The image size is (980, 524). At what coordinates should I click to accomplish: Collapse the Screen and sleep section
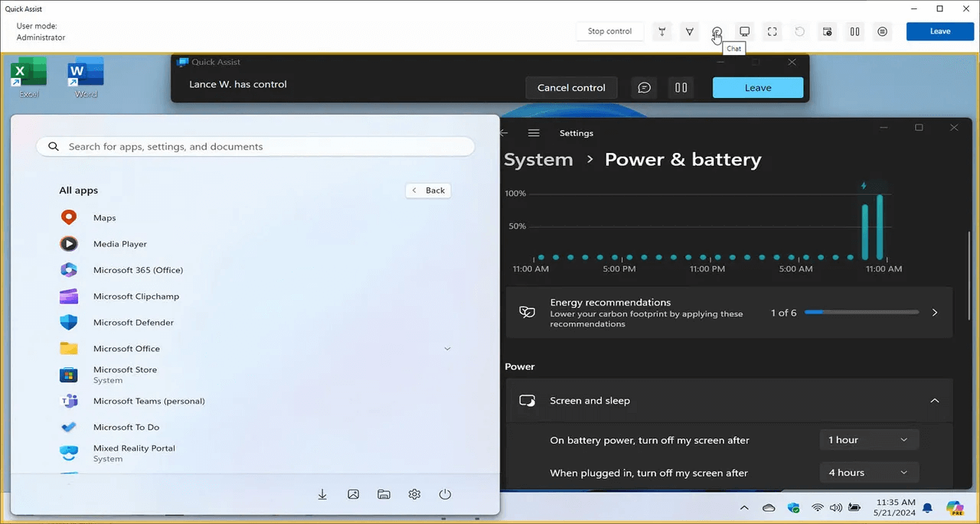[934, 401]
